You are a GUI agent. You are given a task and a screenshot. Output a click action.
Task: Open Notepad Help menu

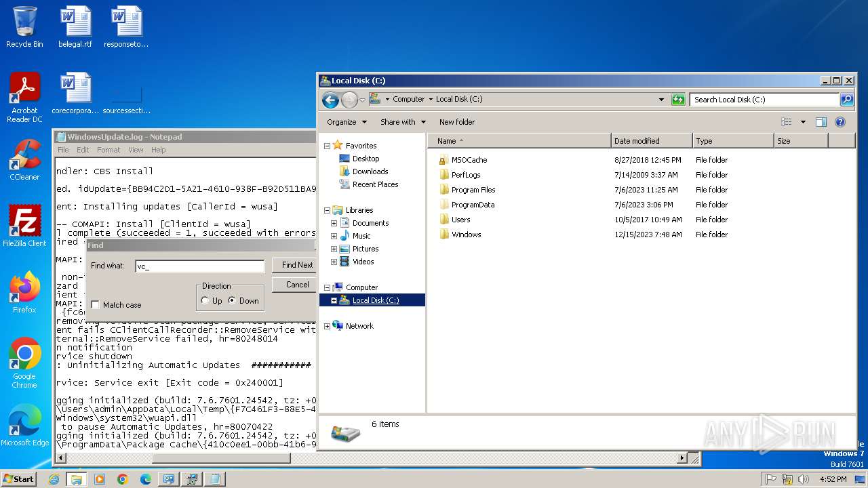tap(158, 150)
